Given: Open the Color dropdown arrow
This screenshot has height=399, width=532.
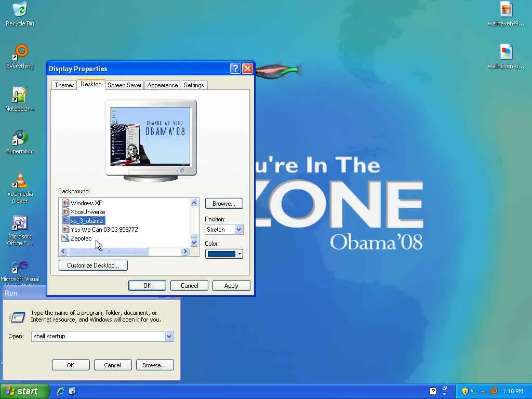Looking at the screenshot, I should (x=240, y=254).
